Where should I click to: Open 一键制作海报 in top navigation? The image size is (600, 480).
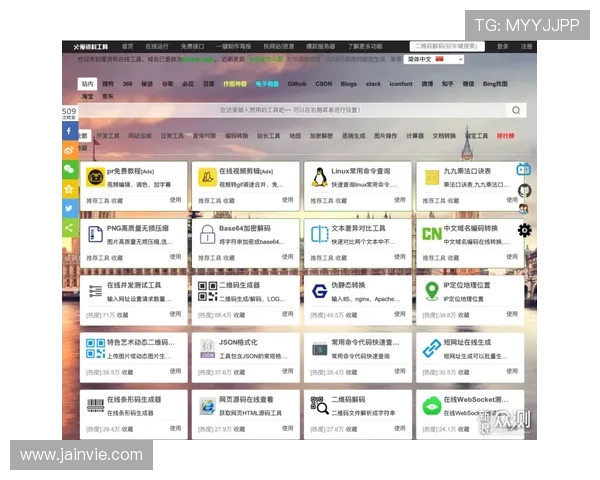(x=234, y=46)
